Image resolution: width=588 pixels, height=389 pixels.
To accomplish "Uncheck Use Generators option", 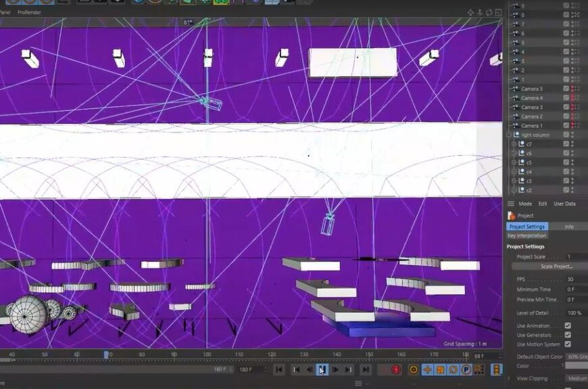I will 568,335.
